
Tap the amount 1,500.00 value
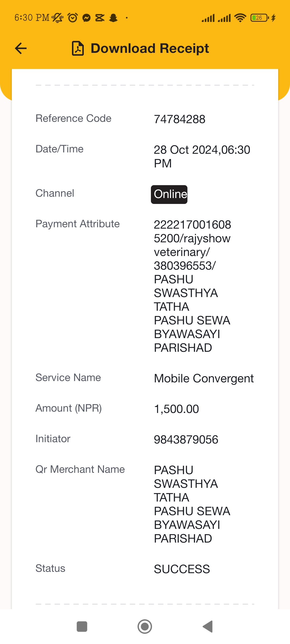[x=176, y=409]
